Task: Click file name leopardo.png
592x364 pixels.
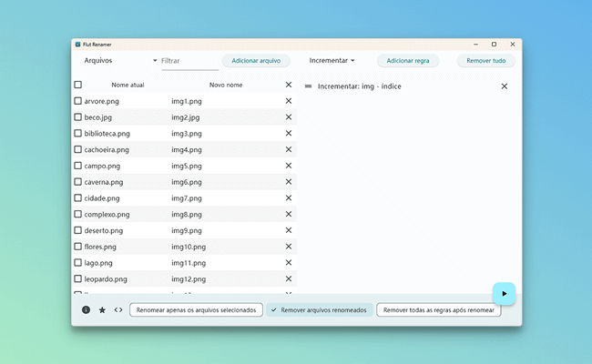Action: 106,279
